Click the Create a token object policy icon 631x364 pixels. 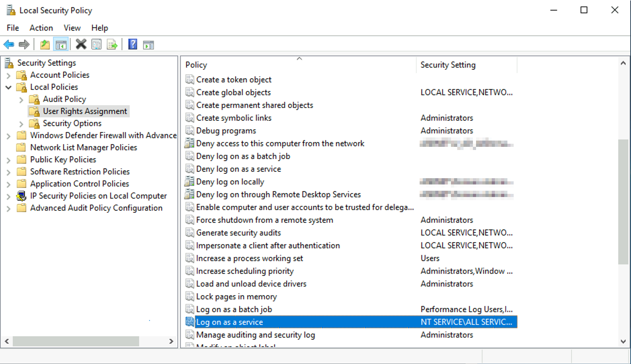(189, 80)
